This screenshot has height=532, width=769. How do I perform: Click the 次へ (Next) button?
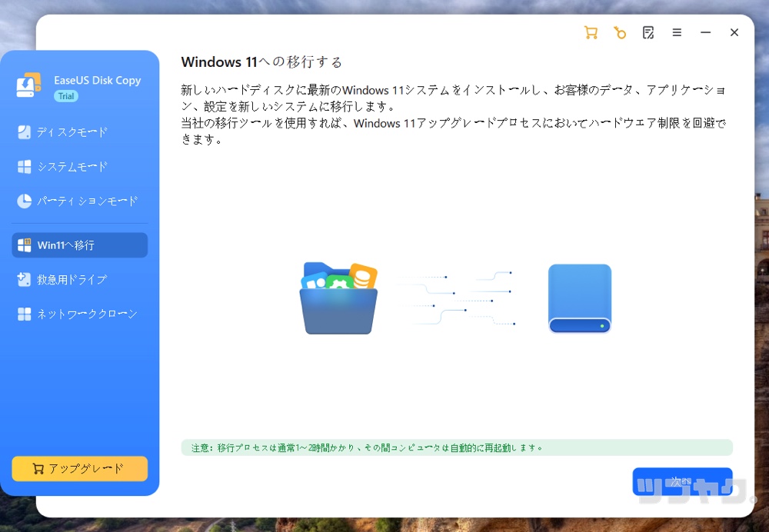click(682, 481)
